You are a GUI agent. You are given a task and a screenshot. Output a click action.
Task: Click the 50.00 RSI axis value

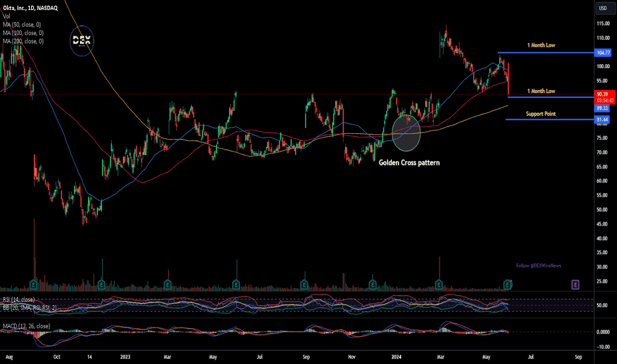(x=603, y=305)
